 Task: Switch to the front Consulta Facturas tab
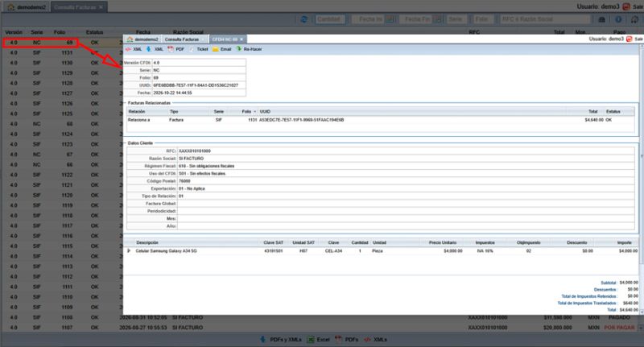184,39
